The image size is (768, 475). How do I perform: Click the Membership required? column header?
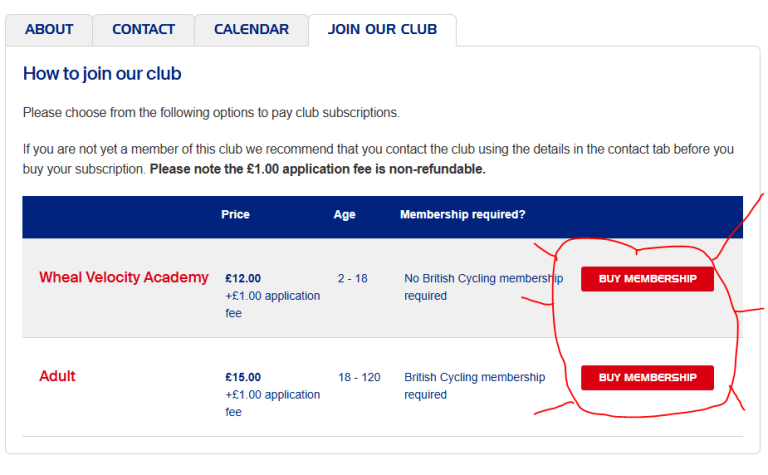(462, 214)
